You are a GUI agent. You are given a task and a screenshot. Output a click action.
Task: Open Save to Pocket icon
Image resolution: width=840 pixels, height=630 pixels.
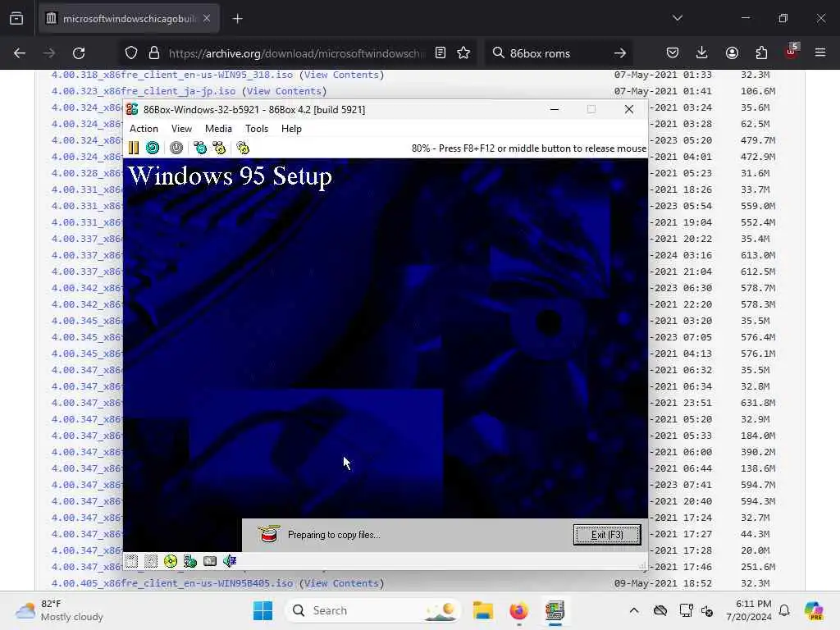pyautogui.click(x=673, y=52)
